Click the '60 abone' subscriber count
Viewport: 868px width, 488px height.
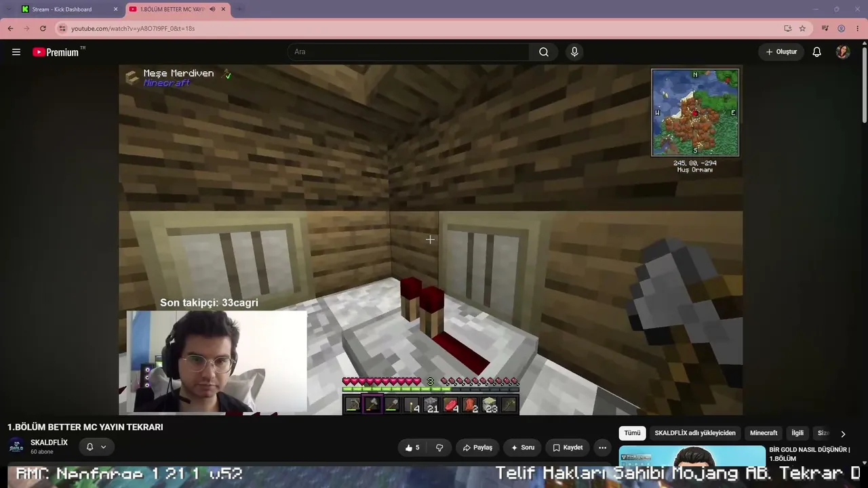pyautogui.click(x=42, y=452)
